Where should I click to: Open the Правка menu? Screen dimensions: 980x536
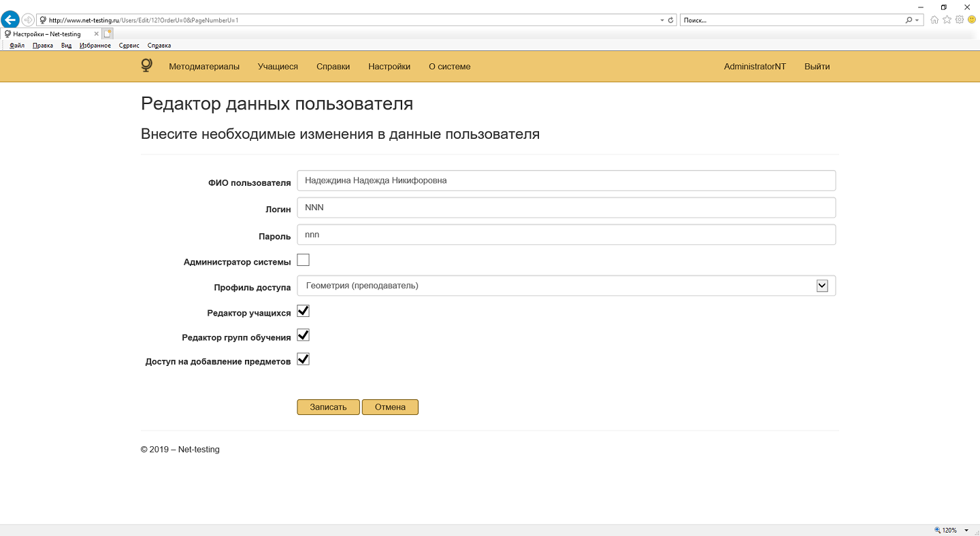pos(43,46)
